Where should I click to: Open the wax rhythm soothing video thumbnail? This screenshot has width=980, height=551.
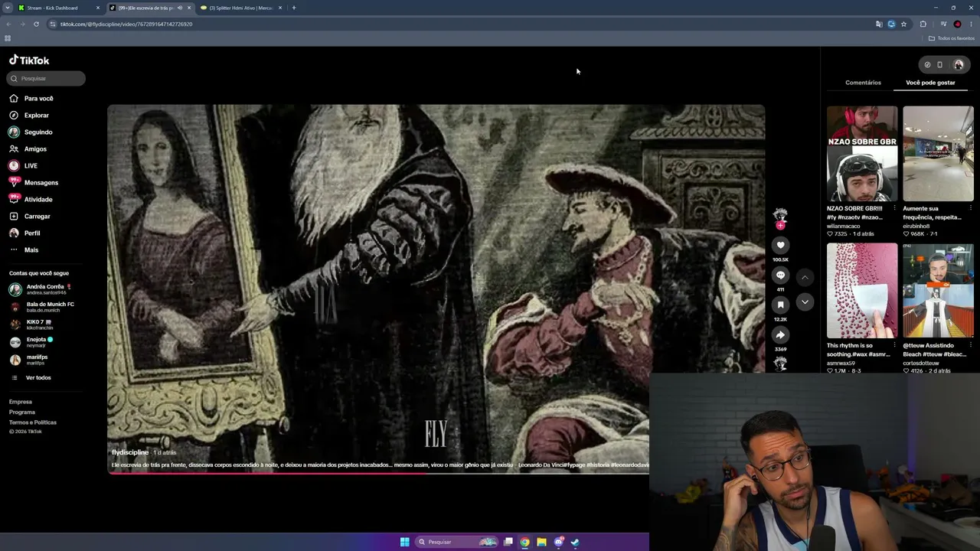pyautogui.click(x=862, y=291)
